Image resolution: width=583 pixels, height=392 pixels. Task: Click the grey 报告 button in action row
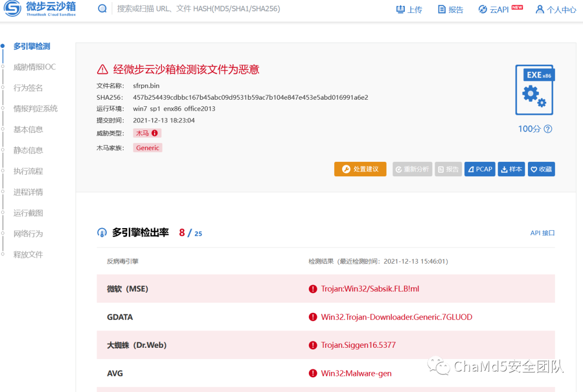pyautogui.click(x=449, y=169)
